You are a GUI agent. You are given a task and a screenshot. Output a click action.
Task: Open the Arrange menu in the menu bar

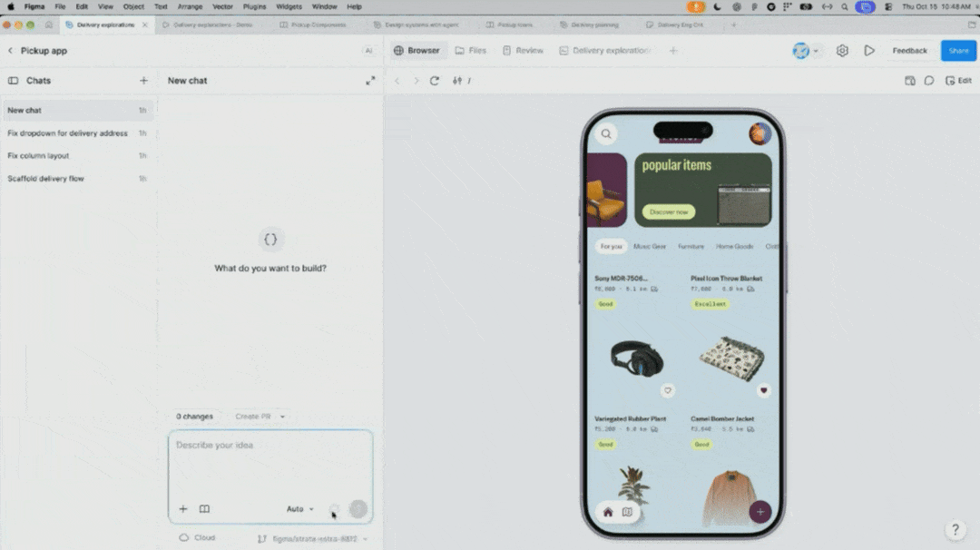(x=190, y=7)
